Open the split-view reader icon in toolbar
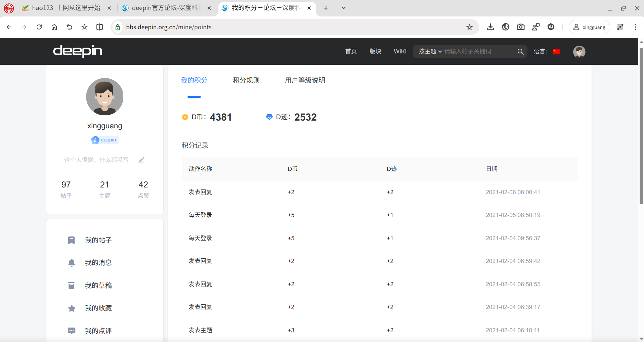Image resolution: width=644 pixels, height=342 pixels. pos(99,27)
